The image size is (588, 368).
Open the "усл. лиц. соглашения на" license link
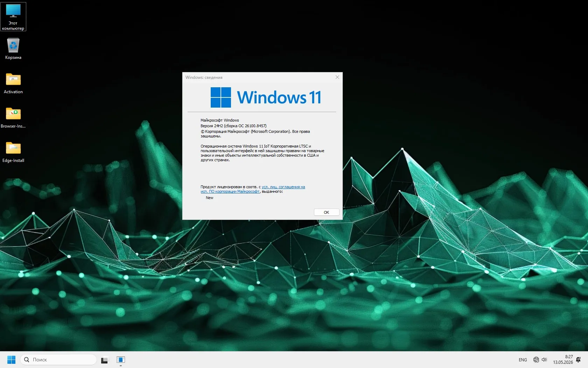(283, 187)
